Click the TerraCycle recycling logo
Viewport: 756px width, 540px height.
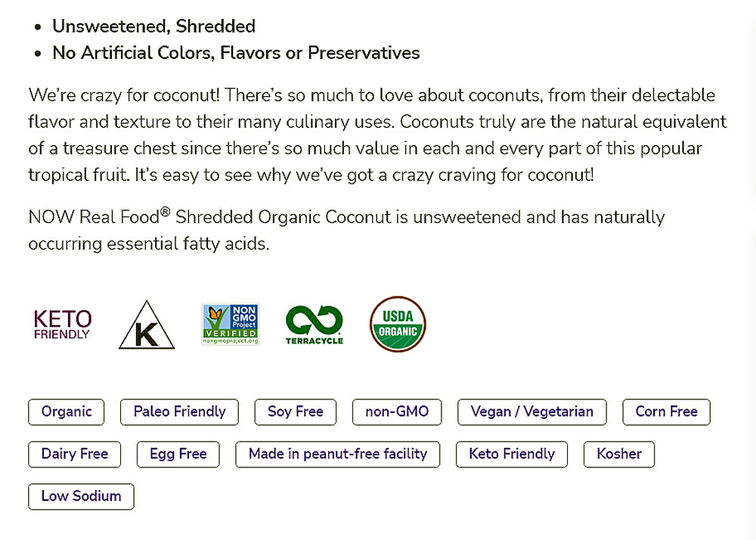coord(314,325)
